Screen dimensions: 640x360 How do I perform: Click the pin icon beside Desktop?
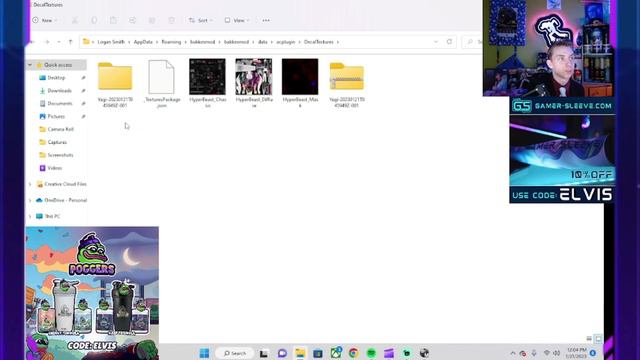[x=83, y=78]
